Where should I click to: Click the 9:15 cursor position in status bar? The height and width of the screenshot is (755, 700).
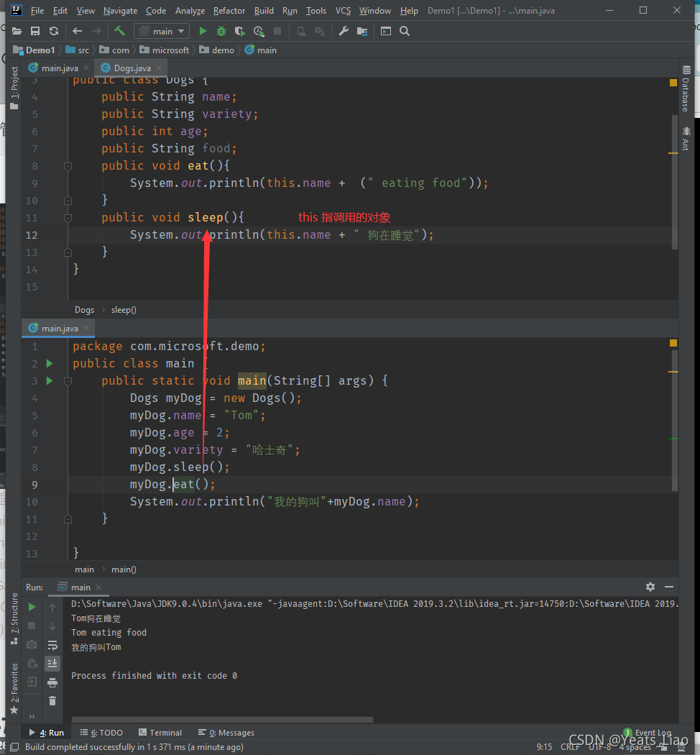[x=544, y=747]
